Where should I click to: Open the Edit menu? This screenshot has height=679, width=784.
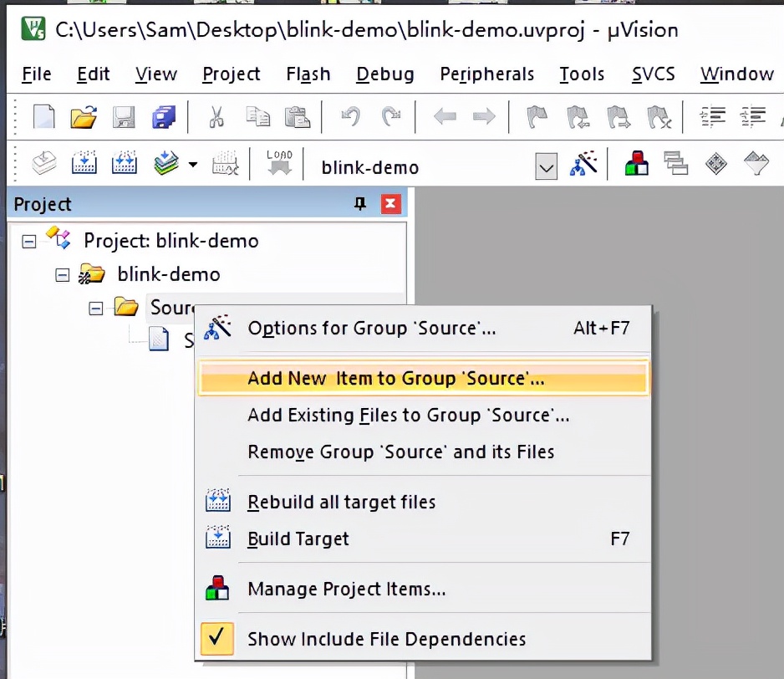93,74
